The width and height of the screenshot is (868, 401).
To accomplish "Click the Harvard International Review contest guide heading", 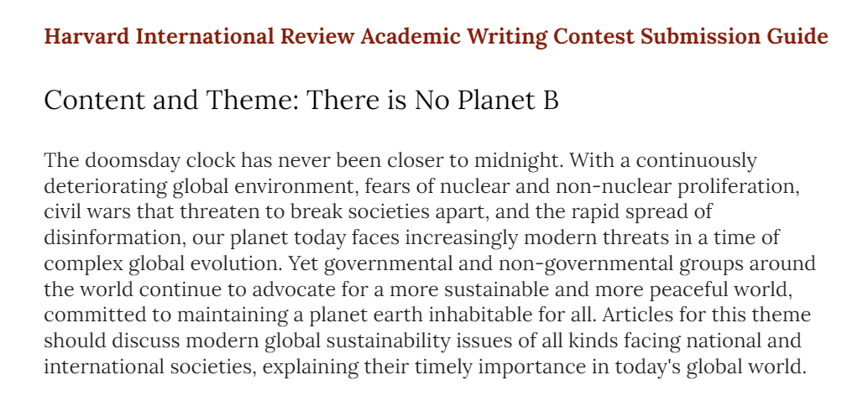I will (x=437, y=37).
